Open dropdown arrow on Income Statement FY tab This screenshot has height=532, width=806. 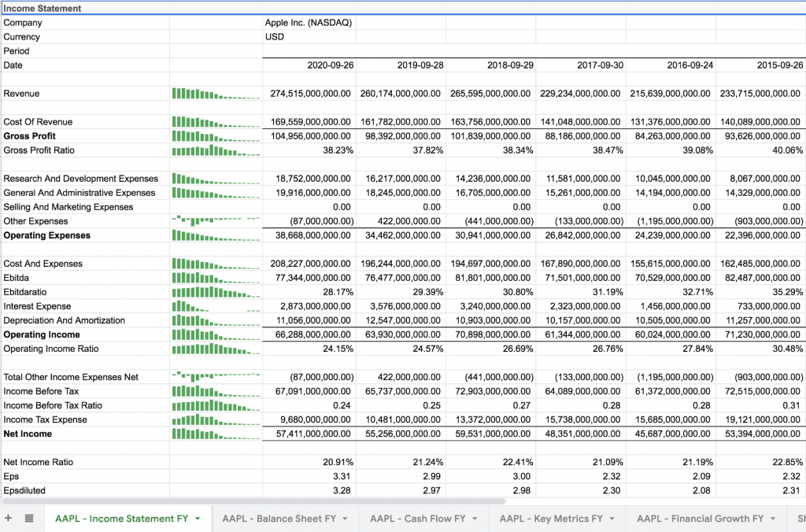click(197, 519)
